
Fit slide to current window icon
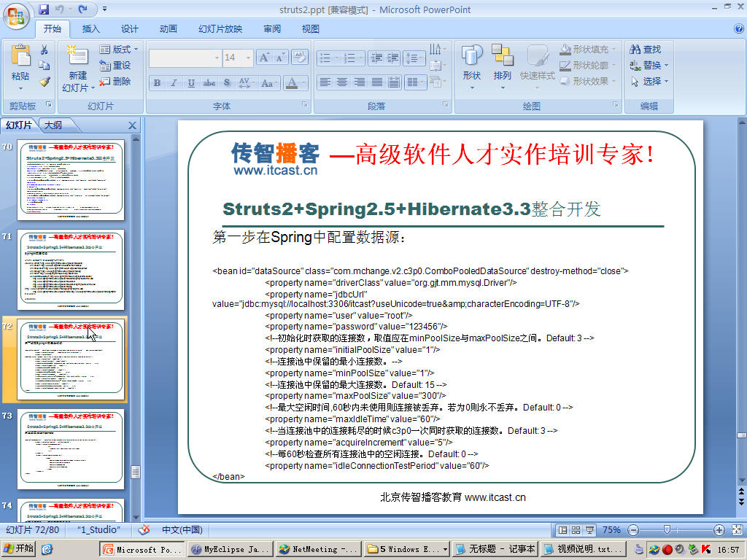point(737,530)
